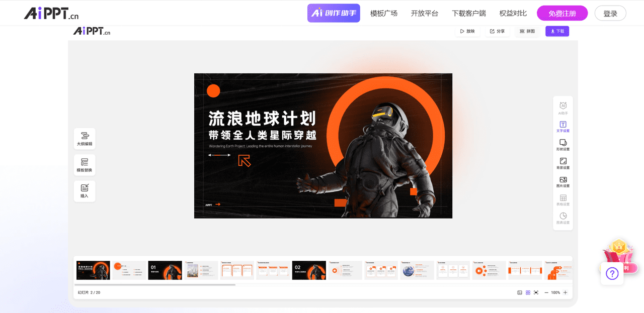Go to the 开放平台 menu item
The height and width of the screenshot is (313, 644).
coord(424,13)
